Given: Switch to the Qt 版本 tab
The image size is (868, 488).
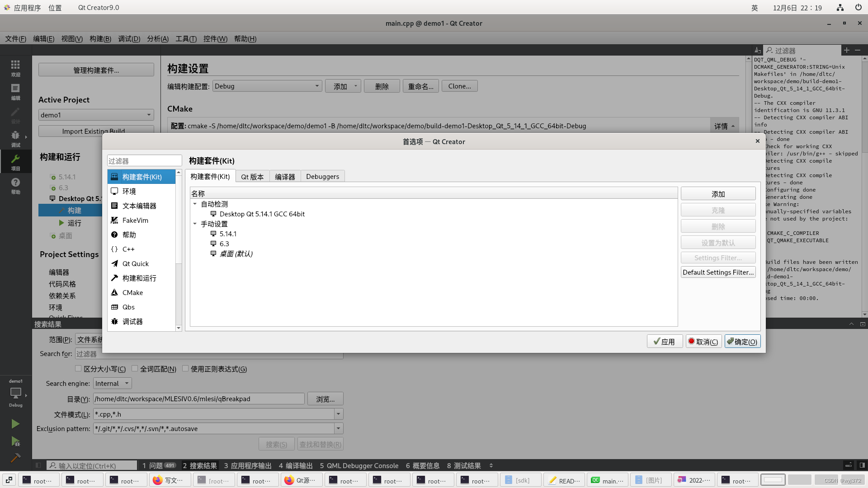Looking at the screenshot, I should (252, 176).
